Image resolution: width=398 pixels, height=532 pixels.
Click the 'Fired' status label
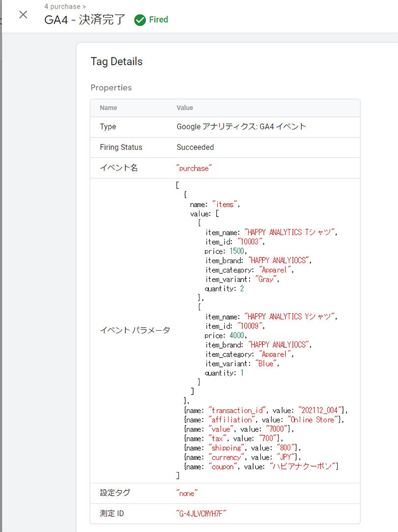coord(158,20)
